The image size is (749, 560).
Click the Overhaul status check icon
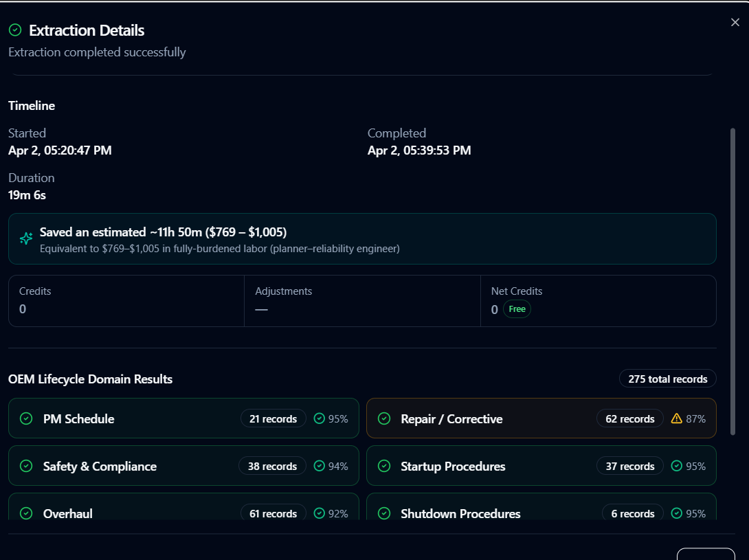tap(26, 513)
